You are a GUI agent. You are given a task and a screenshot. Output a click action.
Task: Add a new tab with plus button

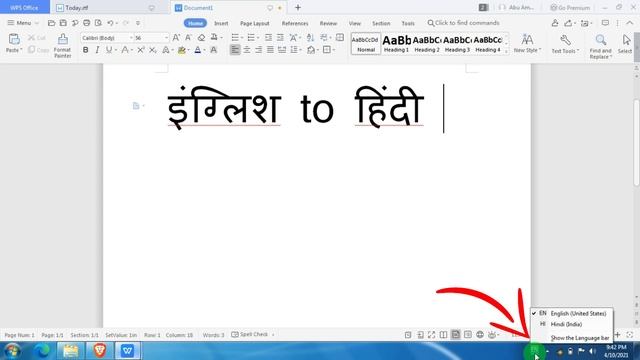tap(298, 7)
